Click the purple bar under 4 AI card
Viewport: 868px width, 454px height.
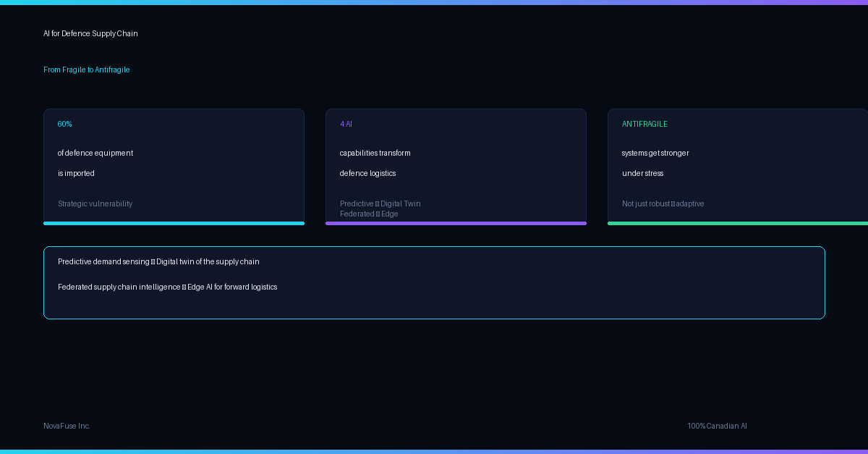tap(456, 223)
